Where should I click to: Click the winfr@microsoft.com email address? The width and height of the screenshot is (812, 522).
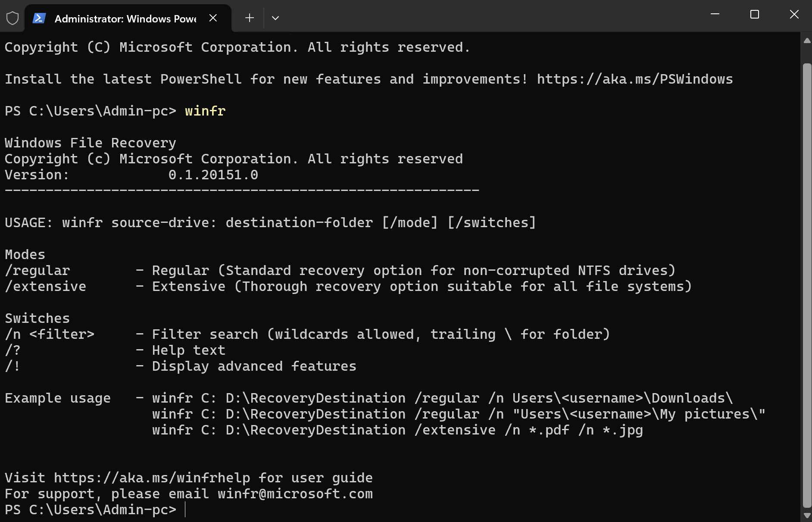(x=295, y=494)
